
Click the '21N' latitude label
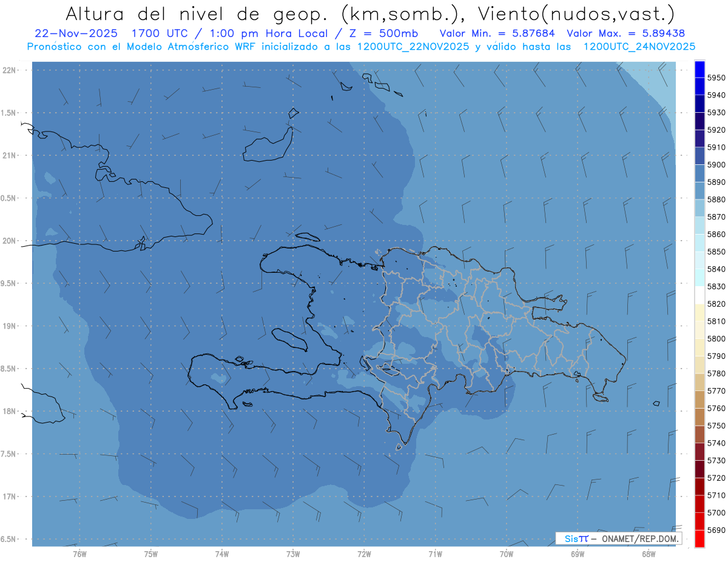pos(8,155)
